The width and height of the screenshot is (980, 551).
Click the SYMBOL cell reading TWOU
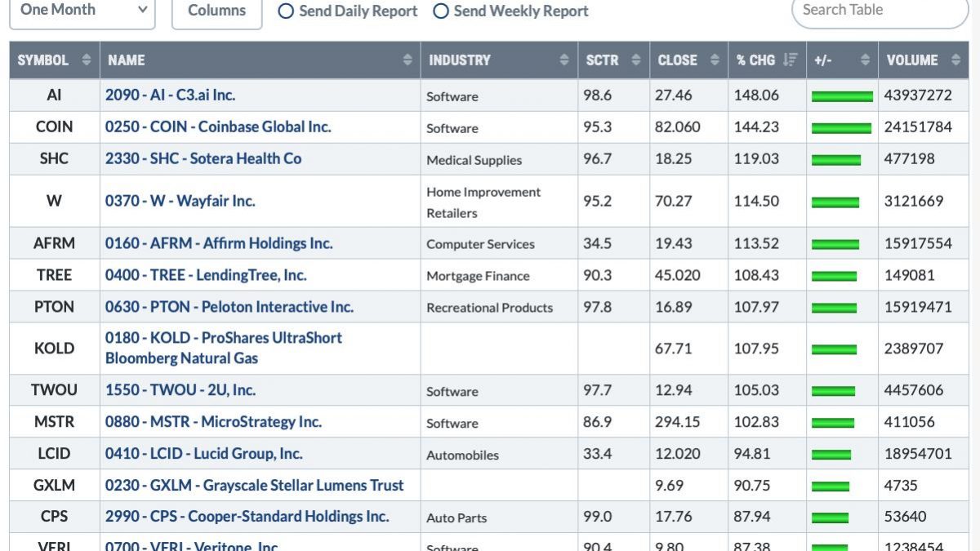[x=54, y=390]
